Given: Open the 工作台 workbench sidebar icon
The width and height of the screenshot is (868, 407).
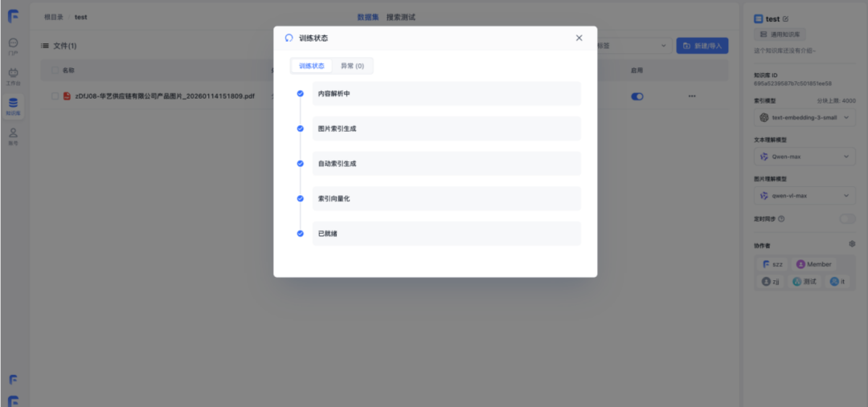Looking at the screenshot, I should [x=13, y=75].
